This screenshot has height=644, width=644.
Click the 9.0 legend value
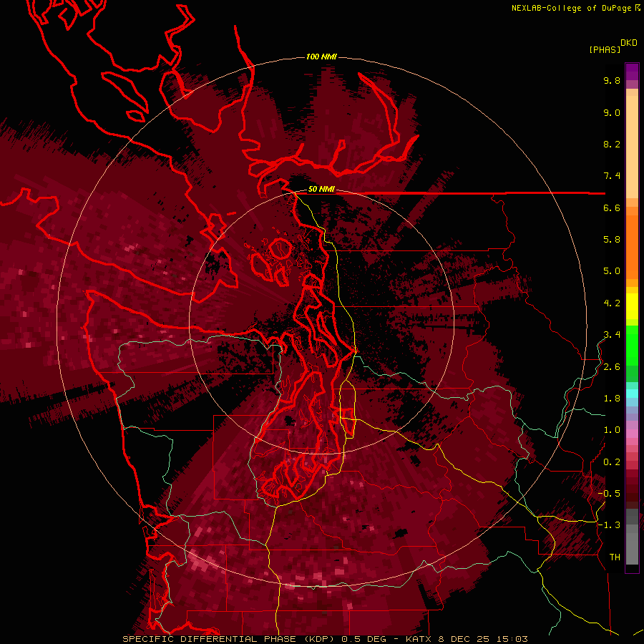[612, 112]
